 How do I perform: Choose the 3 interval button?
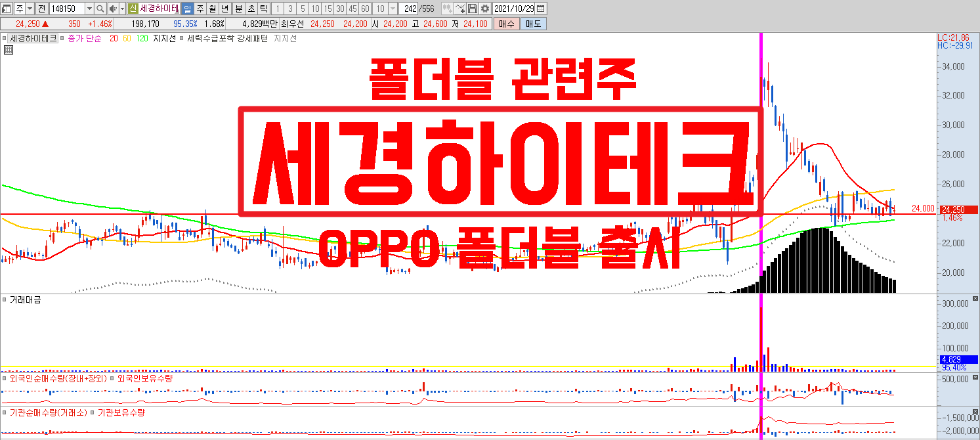[290, 9]
